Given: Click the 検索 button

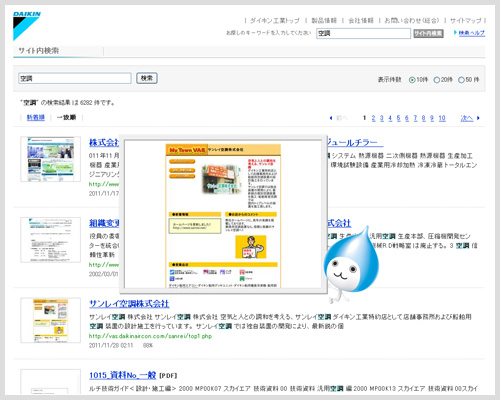Looking at the screenshot, I should tap(147, 78).
